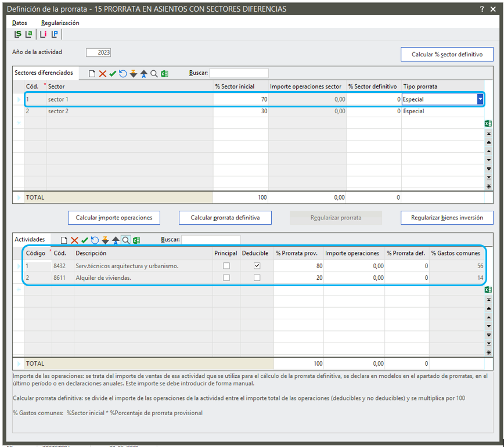The height and width of the screenshot is (447, 504).
Task: Select 'sector 1' name cell
Action: click(130, 99)
